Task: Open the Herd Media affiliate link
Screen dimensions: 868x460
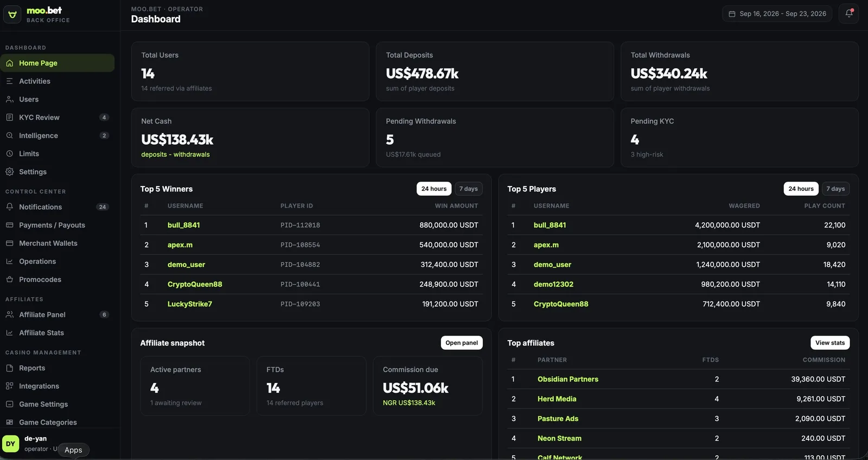Action: (557, 399)
